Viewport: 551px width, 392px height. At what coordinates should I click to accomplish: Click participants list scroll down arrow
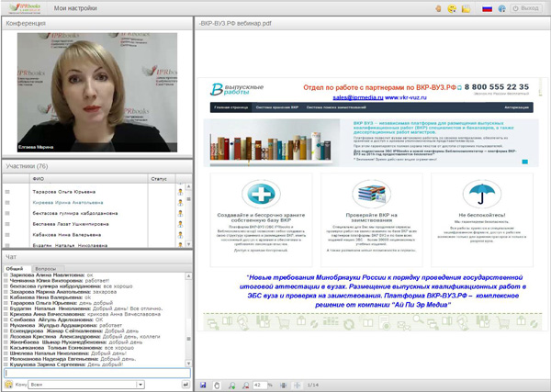pos(188,244)
